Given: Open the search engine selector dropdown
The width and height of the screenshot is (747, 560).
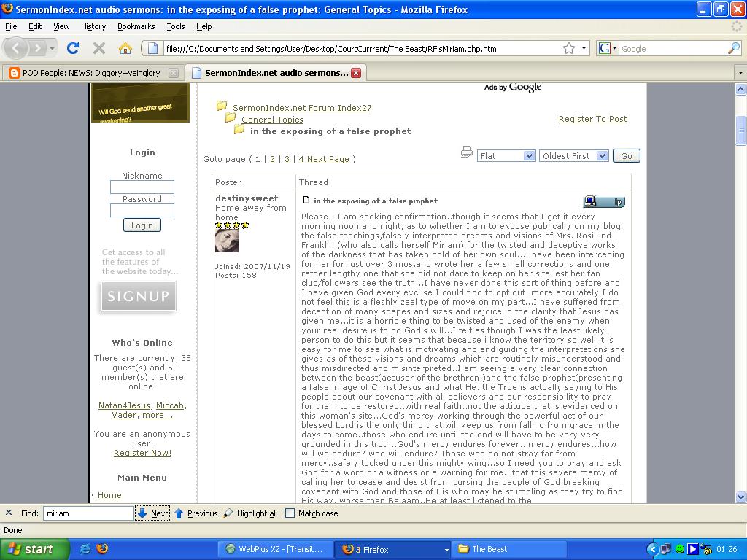Looking at the screenshot, I should pyautogui.click(x=614, y=49).
